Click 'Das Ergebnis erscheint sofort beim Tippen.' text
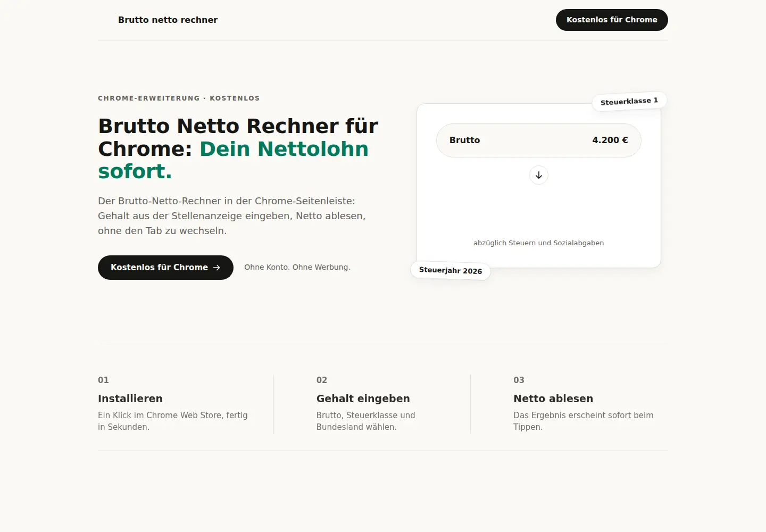Viewport: 766px width, 532px height. [x=584, y=421]
